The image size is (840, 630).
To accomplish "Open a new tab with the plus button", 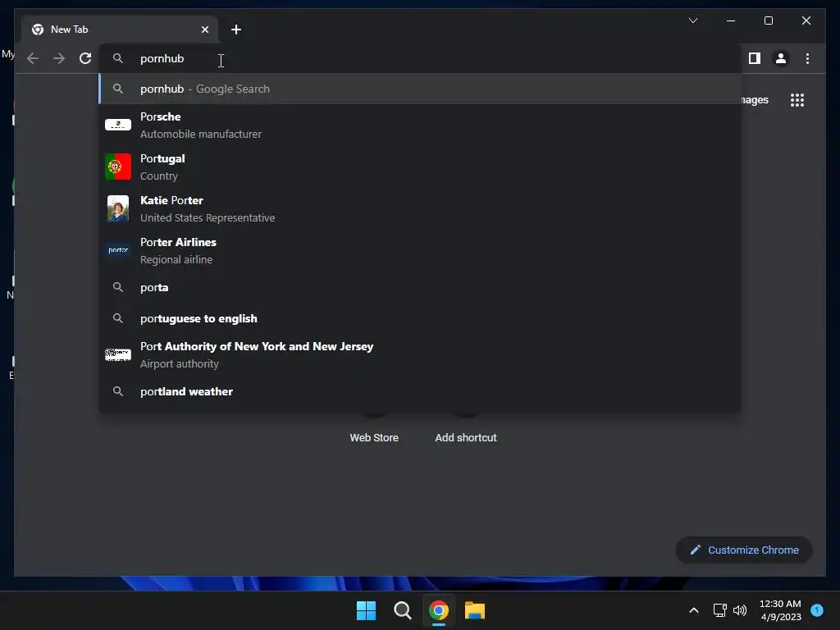I will (235, 30).
